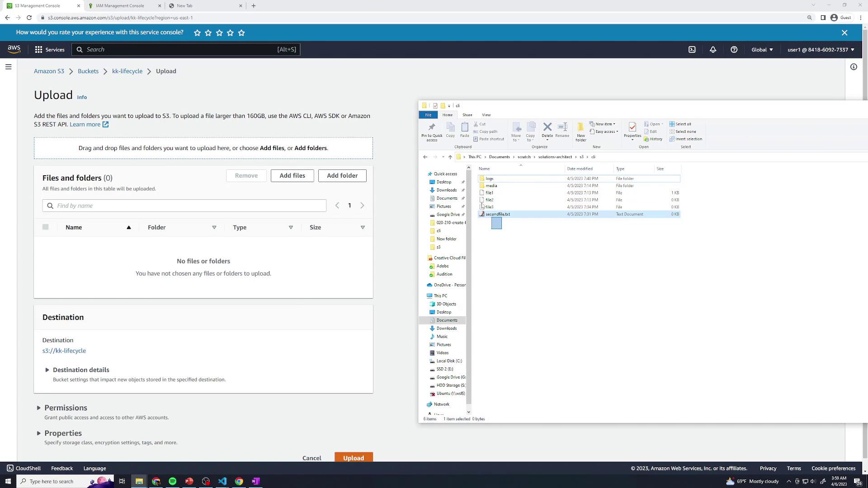Click the notifications bell icon

[x=713, y=50]
